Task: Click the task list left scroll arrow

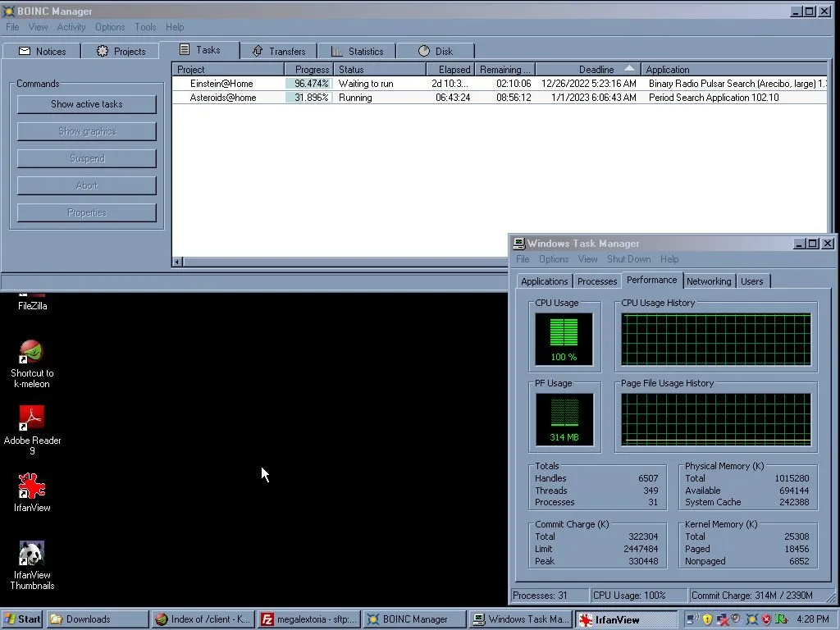Action: pos(178,262)
